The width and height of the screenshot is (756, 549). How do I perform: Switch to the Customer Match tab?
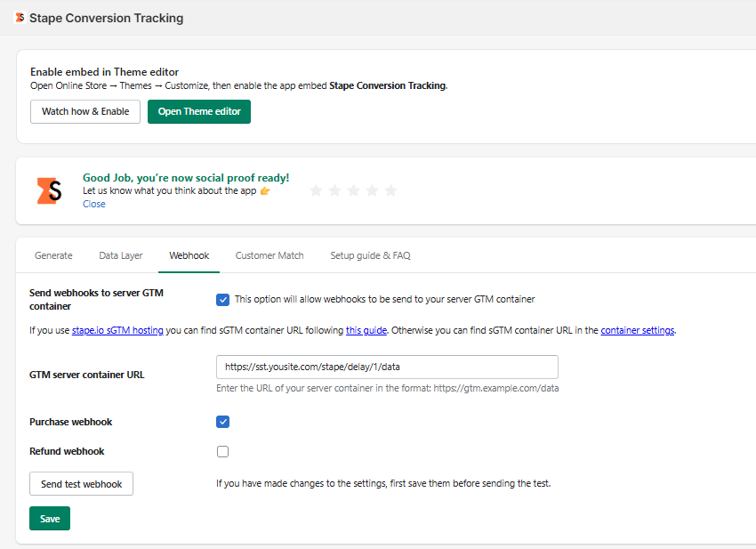[x=269, y=255]
